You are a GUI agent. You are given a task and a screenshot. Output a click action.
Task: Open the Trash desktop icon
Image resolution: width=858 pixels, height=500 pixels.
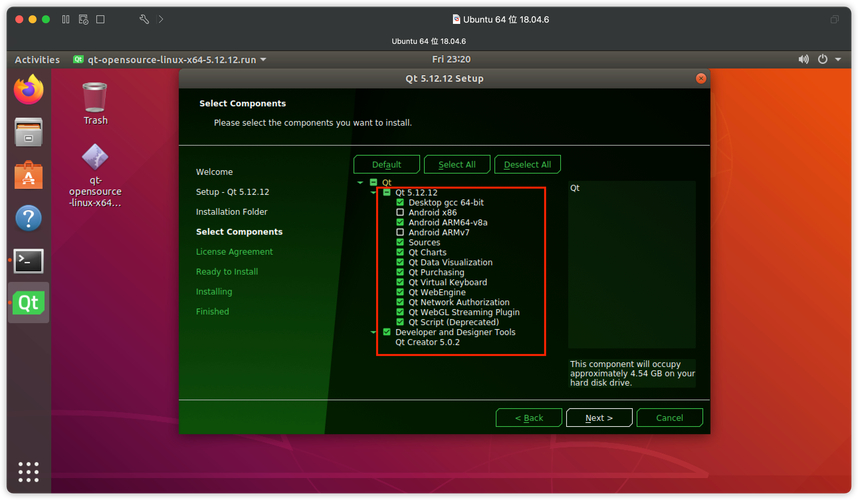[95, 98]
